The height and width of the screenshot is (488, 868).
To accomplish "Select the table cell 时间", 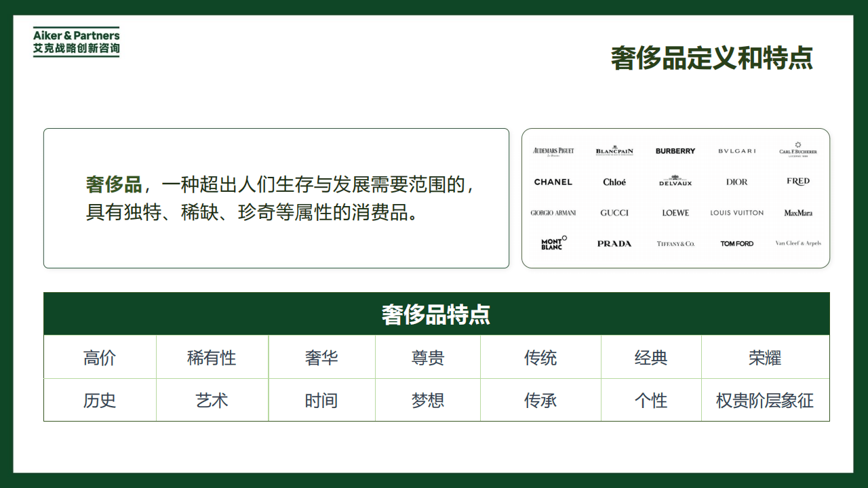I will (x=321, y=401).
